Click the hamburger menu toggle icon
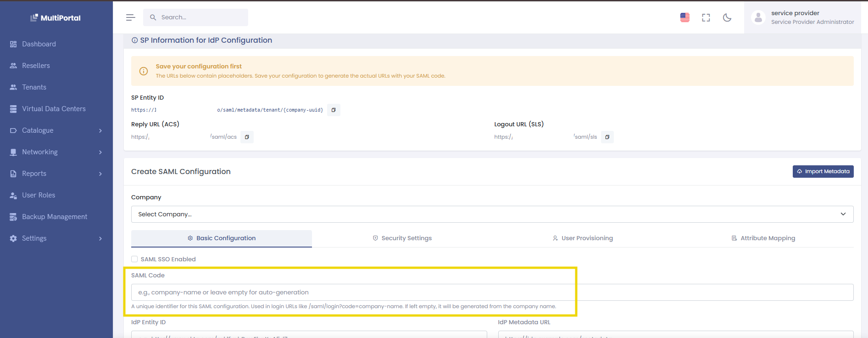The width and height of the screenshot is (868, 338). [x=130, y=17]
